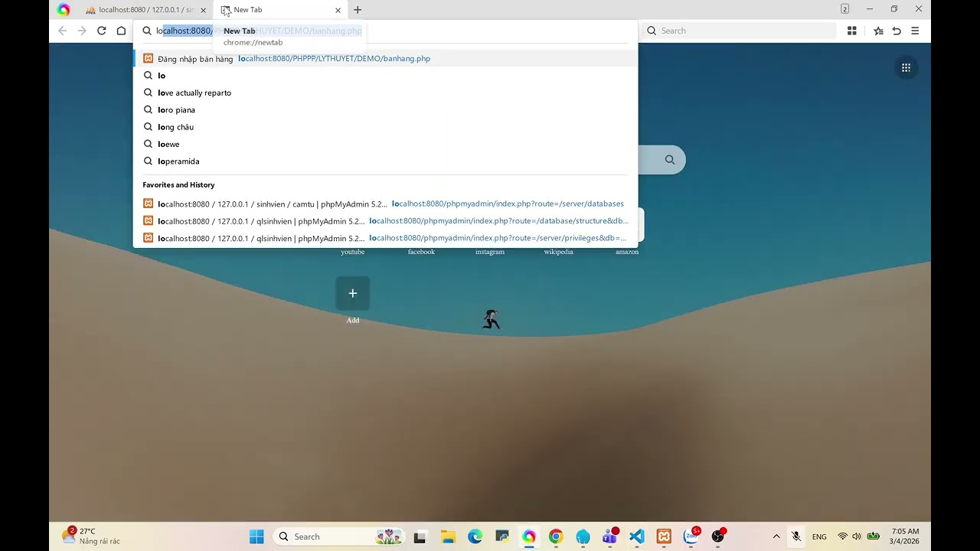Open Zalo from the taskbar
The width and height of the screenshot is (980, 551).
click(x=691, y=536)
